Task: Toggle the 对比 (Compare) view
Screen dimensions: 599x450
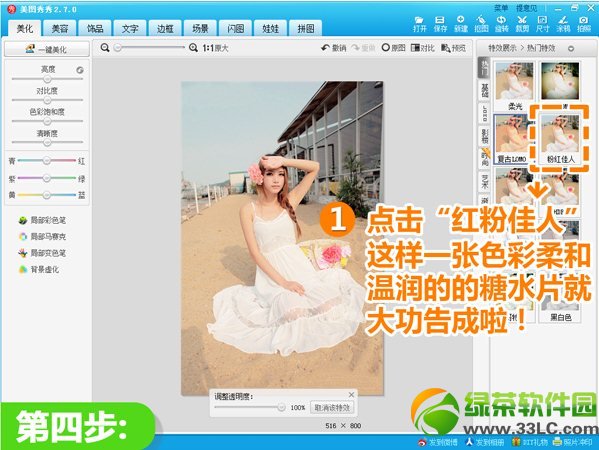Action: click(423, 48)
